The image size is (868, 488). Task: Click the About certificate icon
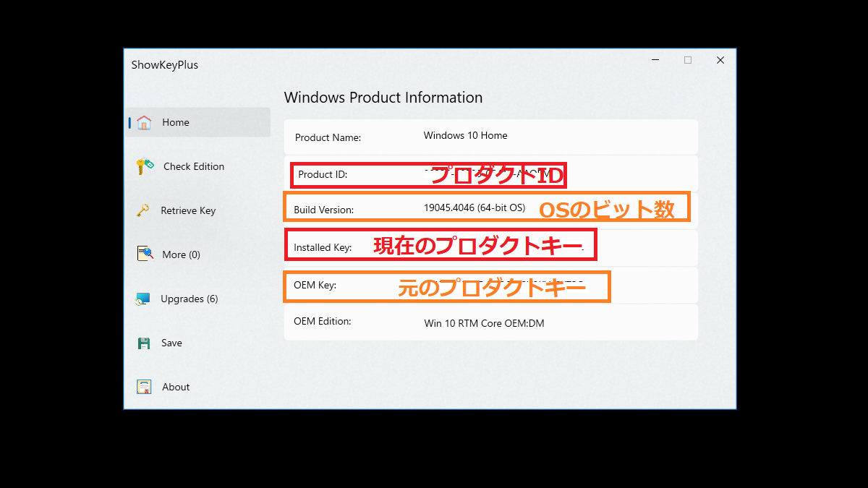tap(144, 387)
